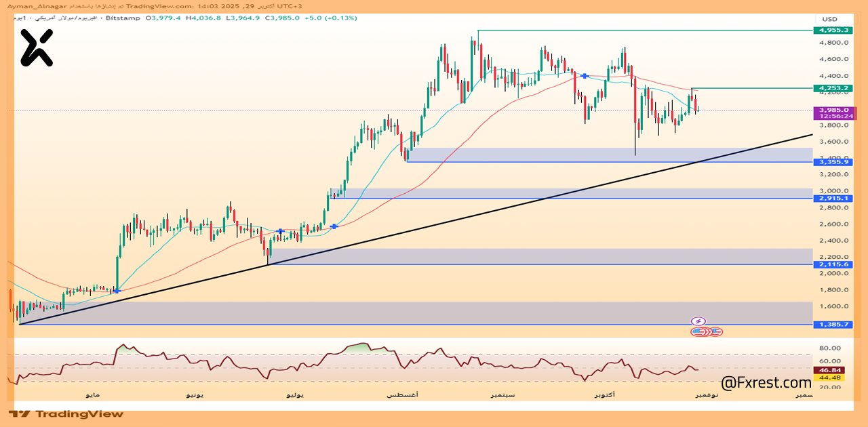Click the current price label 3,985.0
The height and width of the screenshot is (427, 868).
[834, 110]
